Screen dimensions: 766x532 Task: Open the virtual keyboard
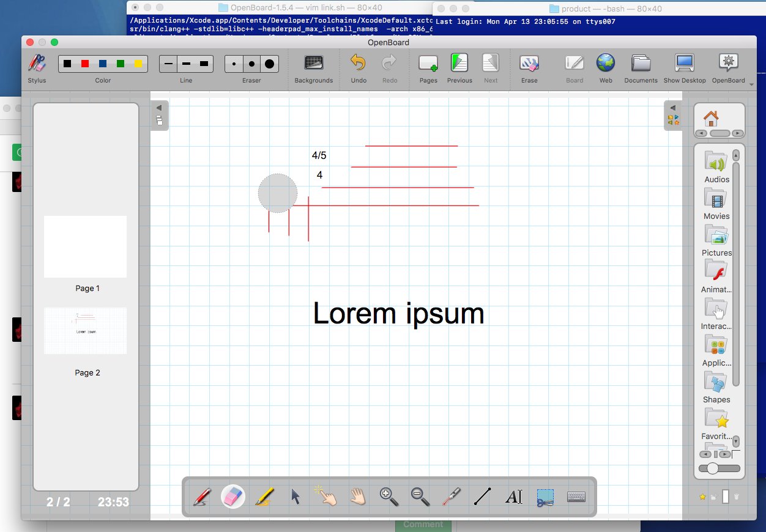point(576,497)
